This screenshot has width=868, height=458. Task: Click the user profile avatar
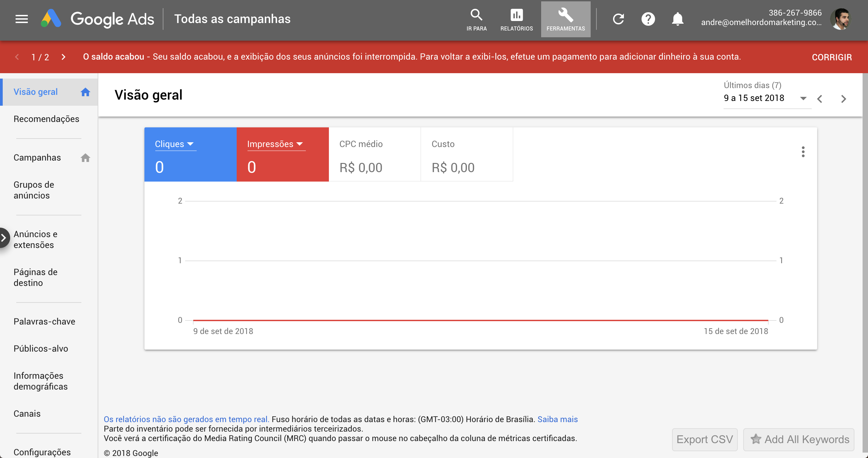[841, 19]
